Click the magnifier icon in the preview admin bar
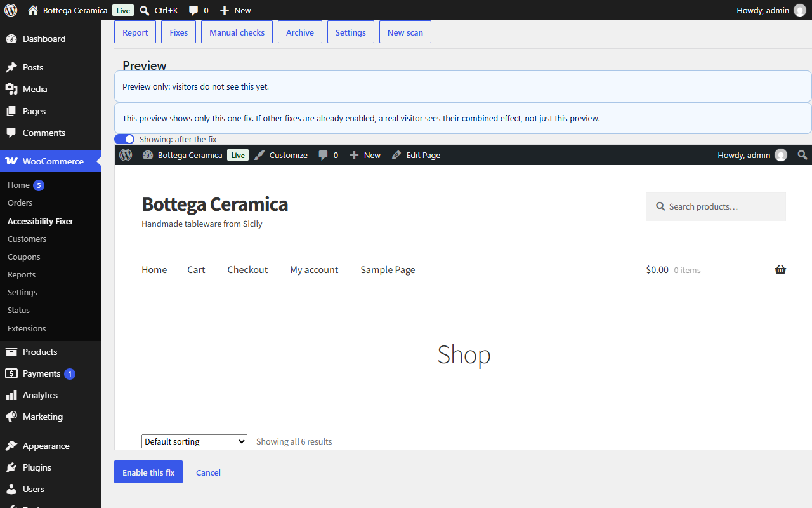This screenshot has width=812, height=508. pyautogui.click(x=802, y=155)
